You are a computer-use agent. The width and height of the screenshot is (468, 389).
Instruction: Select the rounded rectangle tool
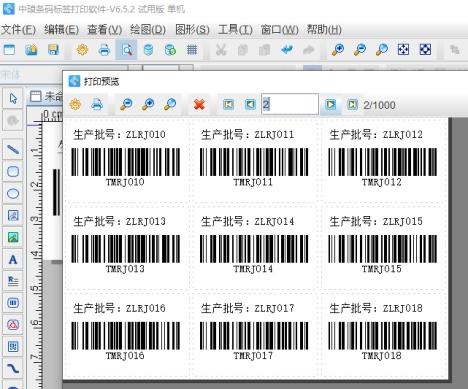click(13, 171)
